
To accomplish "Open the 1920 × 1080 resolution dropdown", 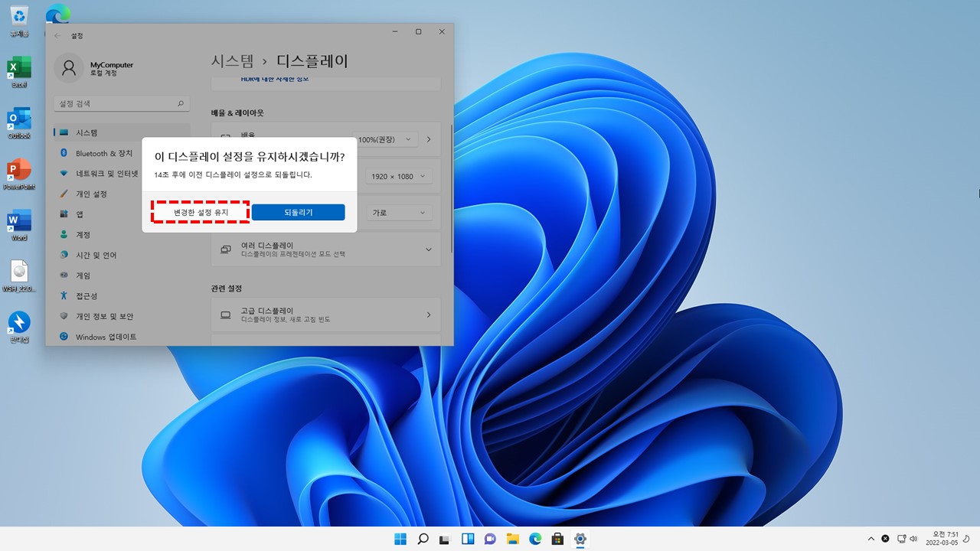I will click(x=398, y=176).
